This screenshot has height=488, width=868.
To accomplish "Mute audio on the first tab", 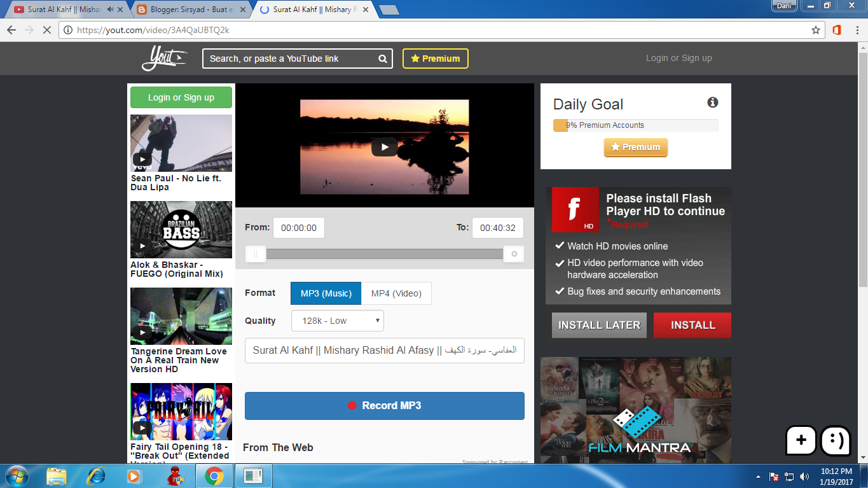I will click(111, 10).
